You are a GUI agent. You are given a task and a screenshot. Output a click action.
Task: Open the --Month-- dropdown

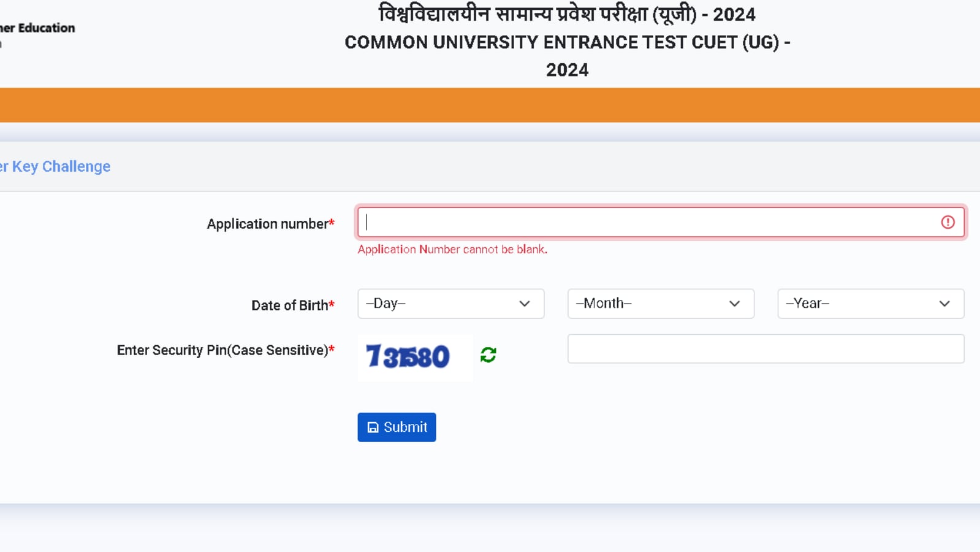[x=660, y=303]
